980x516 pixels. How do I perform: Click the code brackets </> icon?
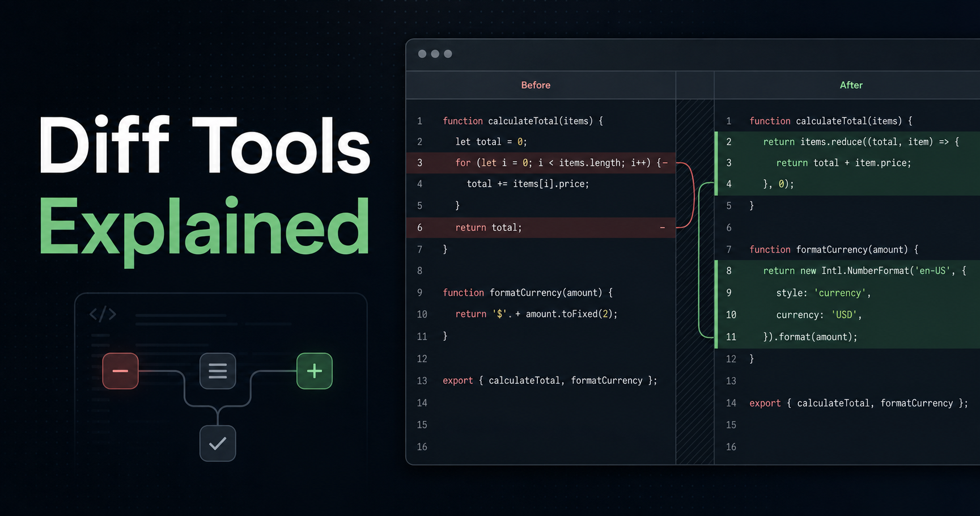point(103,314)
